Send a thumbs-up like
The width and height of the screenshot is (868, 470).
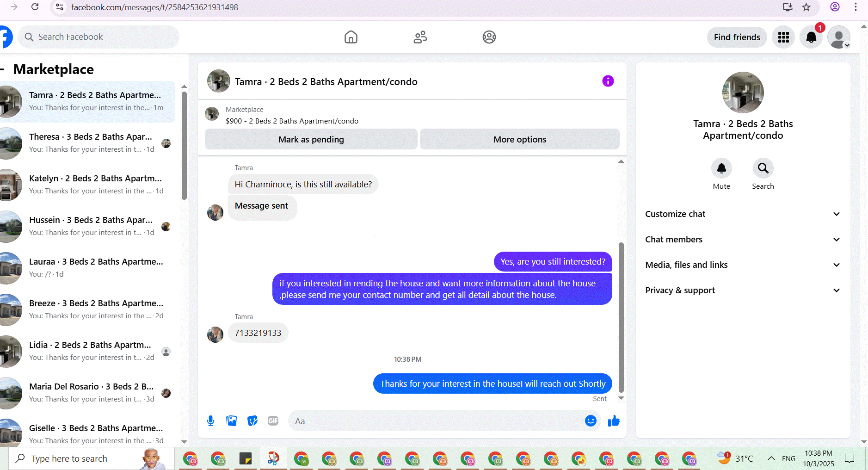[x=614, y=421]
